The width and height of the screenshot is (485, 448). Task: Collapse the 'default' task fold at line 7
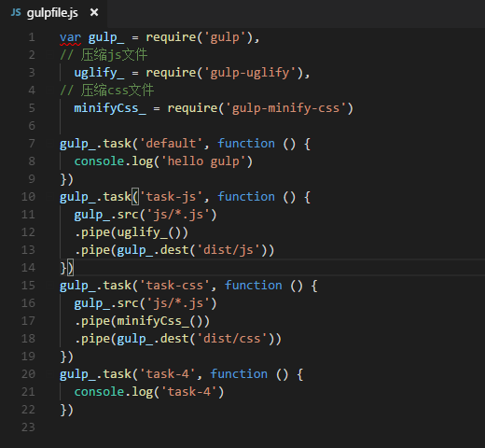click(x=49, y=144)
